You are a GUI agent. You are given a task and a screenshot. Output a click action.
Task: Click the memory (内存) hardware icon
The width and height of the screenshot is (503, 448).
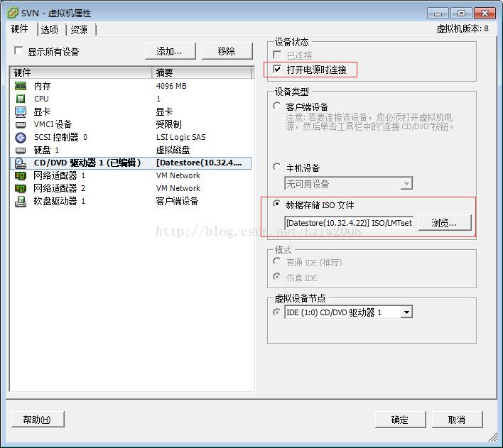tap(21, 86)
